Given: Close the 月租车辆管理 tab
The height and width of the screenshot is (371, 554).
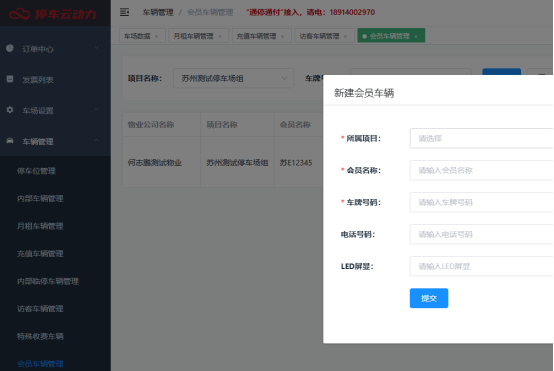Looking at the screenshot, I should tap(220, 36).
